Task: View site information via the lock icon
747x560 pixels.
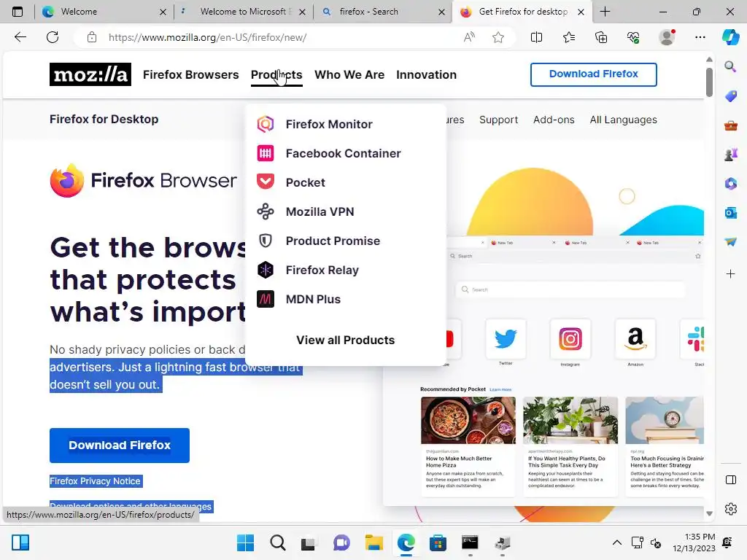Action: [92, 37]
